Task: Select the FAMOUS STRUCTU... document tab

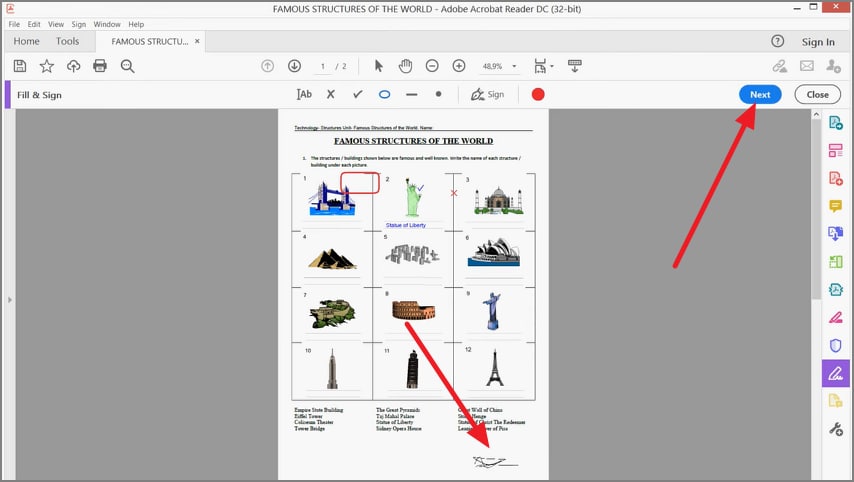Action: (150, 41)
